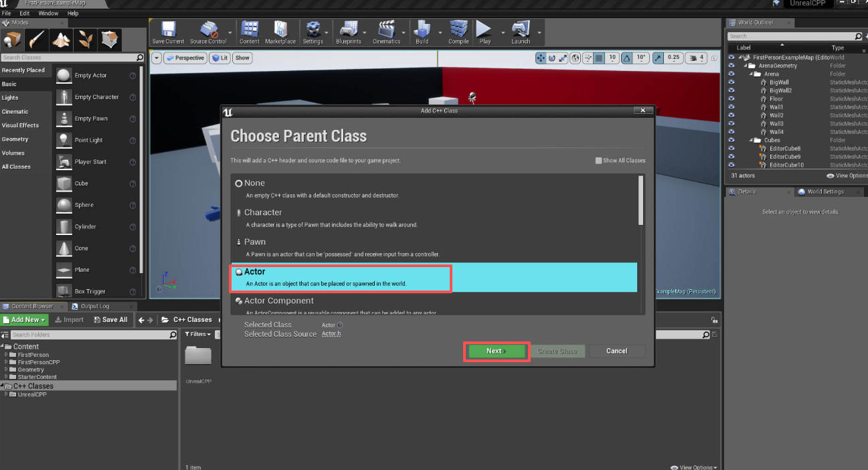
Task: Select the Landscape mode icon
Action: pyautogui.click(x=62, y=40)
